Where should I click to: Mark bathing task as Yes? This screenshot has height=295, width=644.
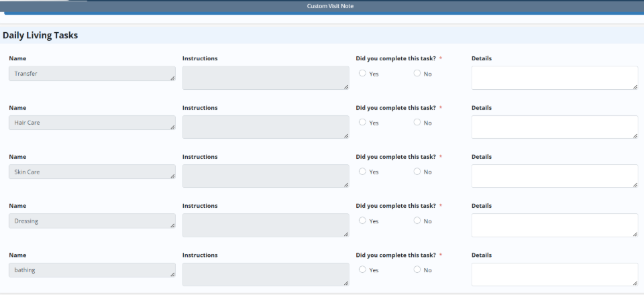click(x=363, y=270)
